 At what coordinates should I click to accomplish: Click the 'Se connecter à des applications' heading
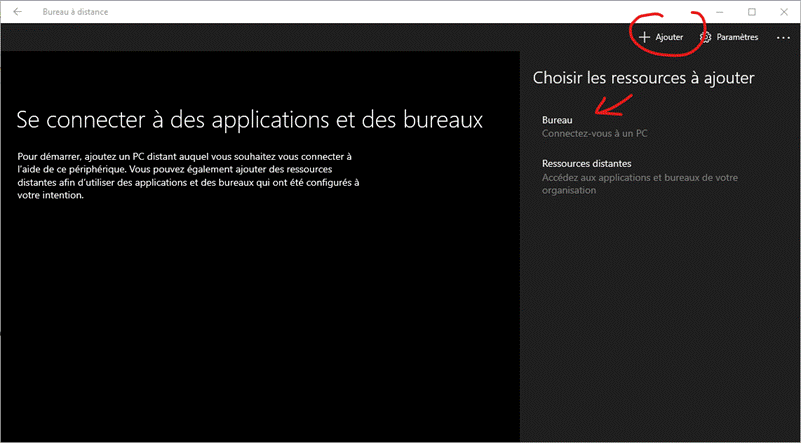[x=250, y=120]
